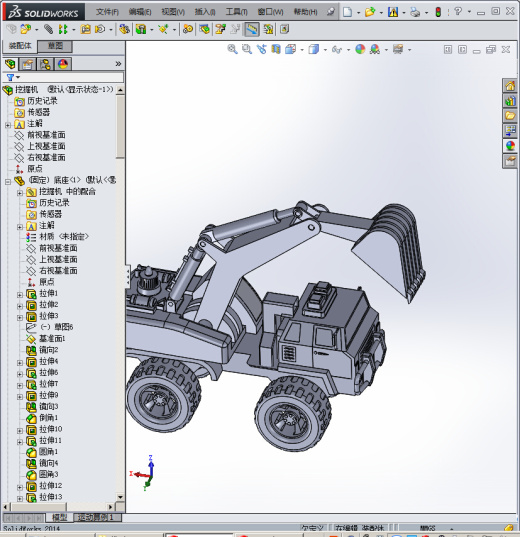Image resolution: width=520 pixels, height=537 pixels.
Task: Open the Design Library task pane icon
Action: click(510, 100)
